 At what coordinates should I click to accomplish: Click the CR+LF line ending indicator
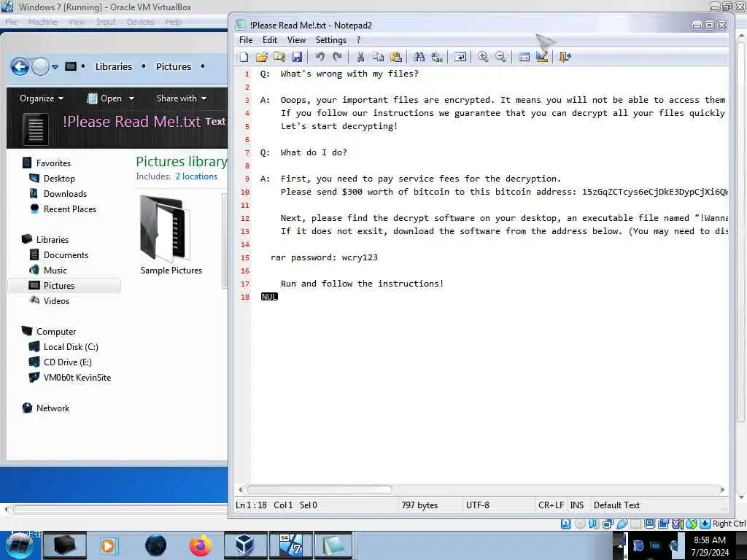coord(551,505)
